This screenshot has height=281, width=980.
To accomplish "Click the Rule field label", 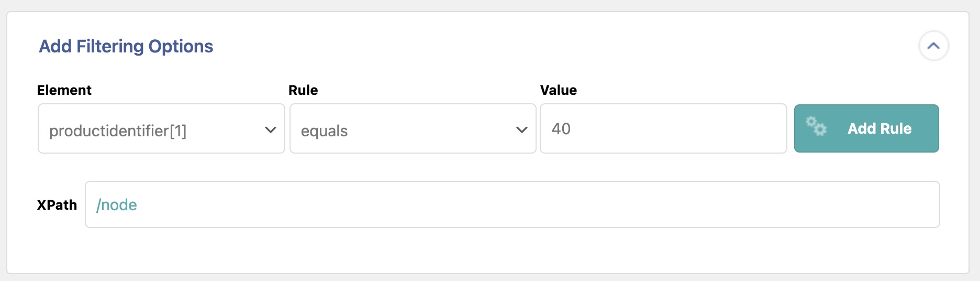I will [303, 90].
